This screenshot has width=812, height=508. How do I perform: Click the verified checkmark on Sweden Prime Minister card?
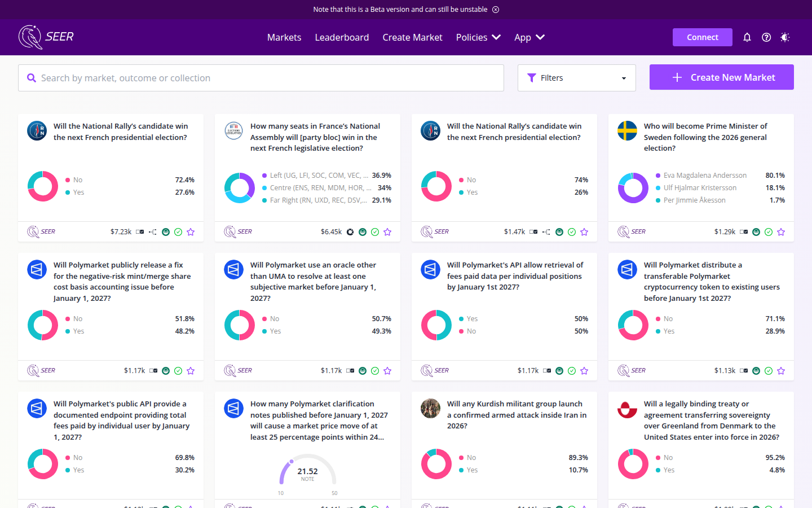point(769,232)
